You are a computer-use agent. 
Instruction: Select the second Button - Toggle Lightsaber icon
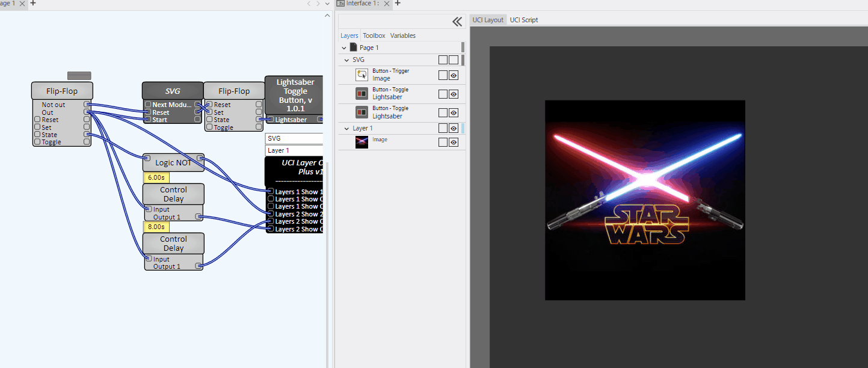(362, 112)
